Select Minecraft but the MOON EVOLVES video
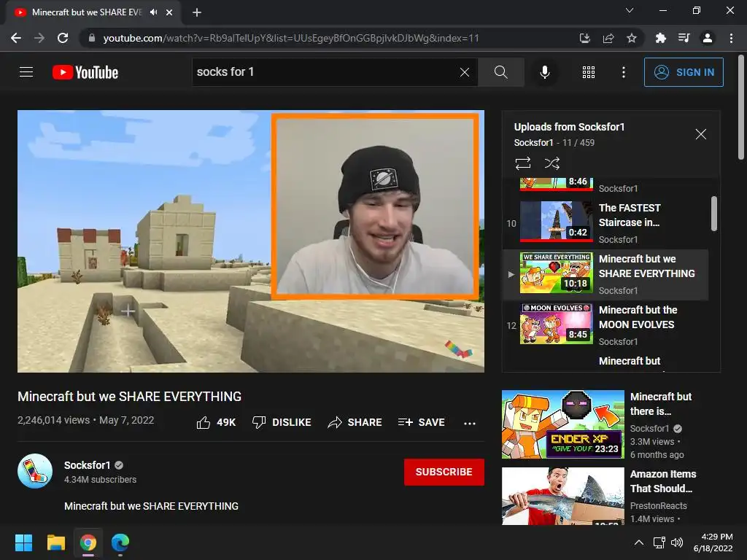The height and width of the screenshot is (560, 747). click(x=605, y=325)
